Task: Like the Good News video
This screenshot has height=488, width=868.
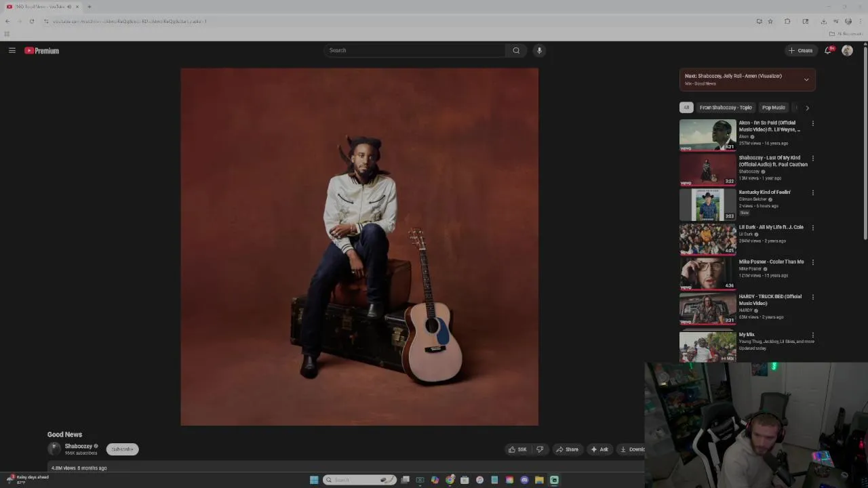Action: pyautogui.click(x=517, y=449)
